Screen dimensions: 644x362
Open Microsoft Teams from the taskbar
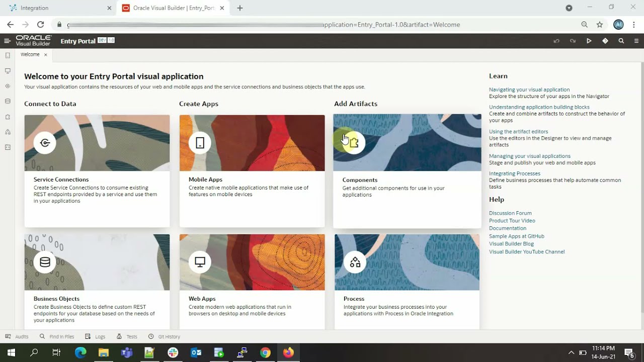click(126, 353)
